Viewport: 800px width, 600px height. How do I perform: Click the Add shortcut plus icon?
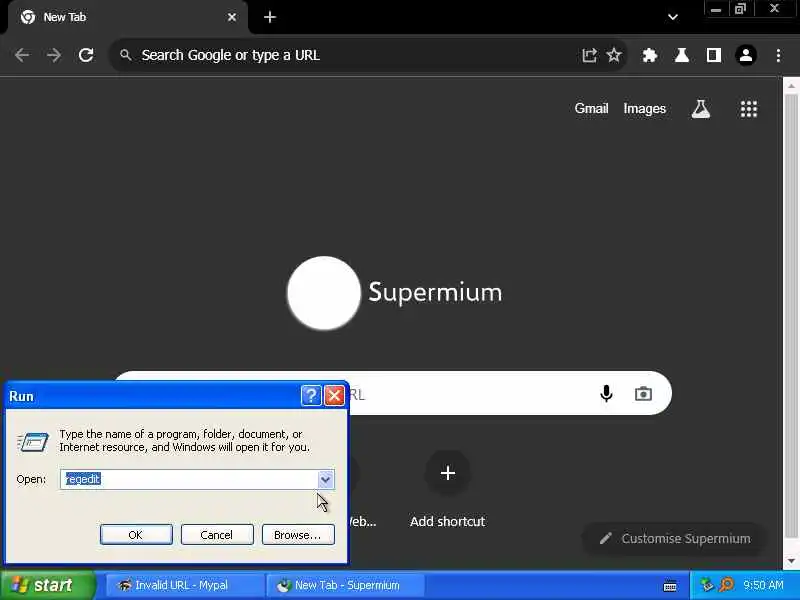[448, 473]
